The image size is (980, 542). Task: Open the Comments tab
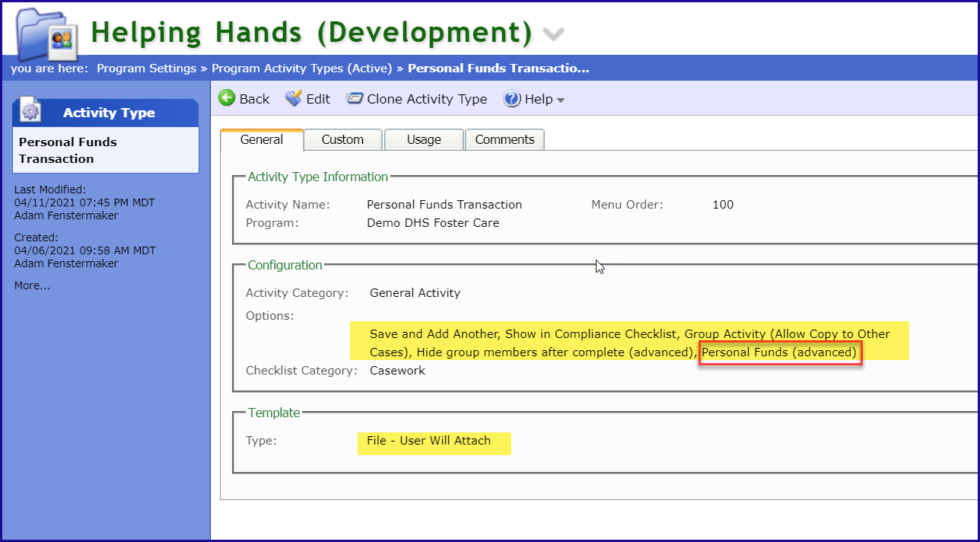coord(505,140)
